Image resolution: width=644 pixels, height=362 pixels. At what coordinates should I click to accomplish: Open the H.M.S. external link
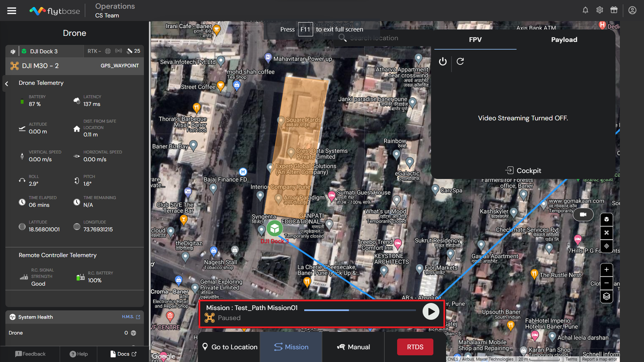click(131, 317)
